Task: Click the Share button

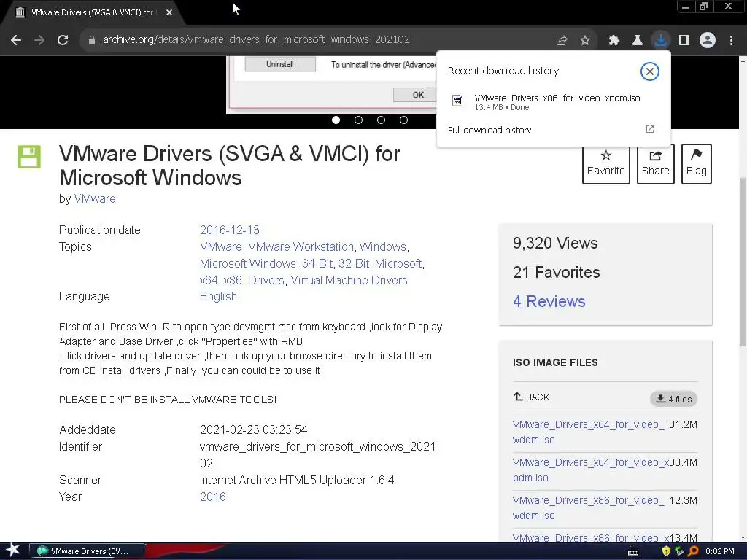Action: point(656,164)
